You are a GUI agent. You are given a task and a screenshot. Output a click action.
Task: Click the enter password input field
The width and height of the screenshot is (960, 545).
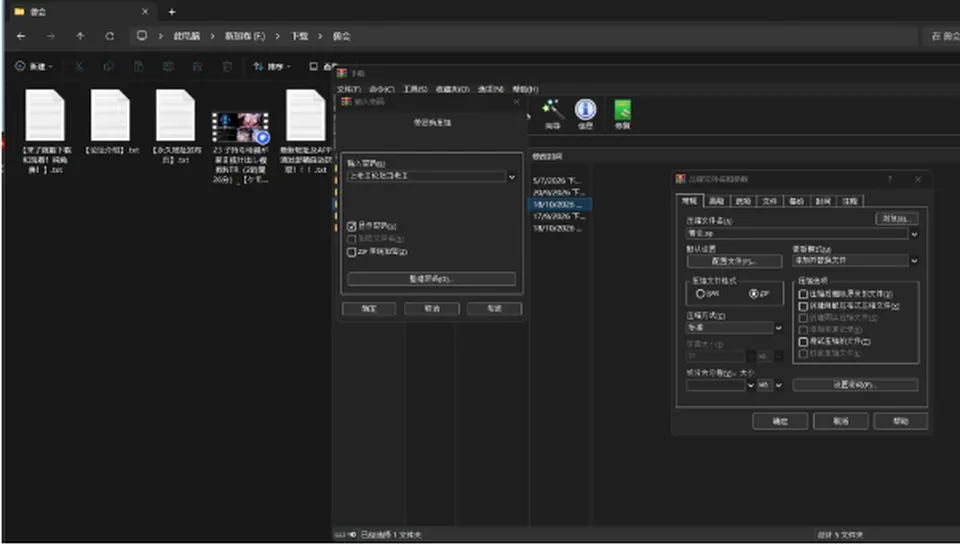(426, 176)
